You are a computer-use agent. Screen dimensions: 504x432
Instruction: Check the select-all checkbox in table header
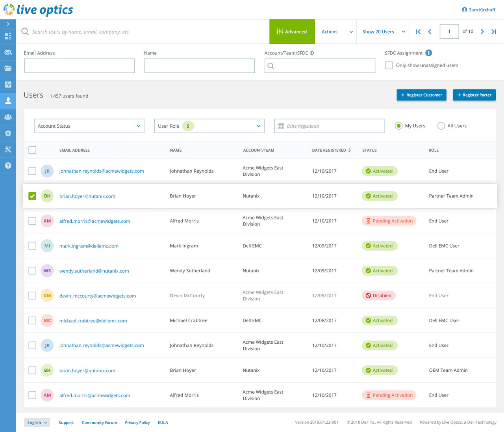pyautogui.click(x=32, y=150)
